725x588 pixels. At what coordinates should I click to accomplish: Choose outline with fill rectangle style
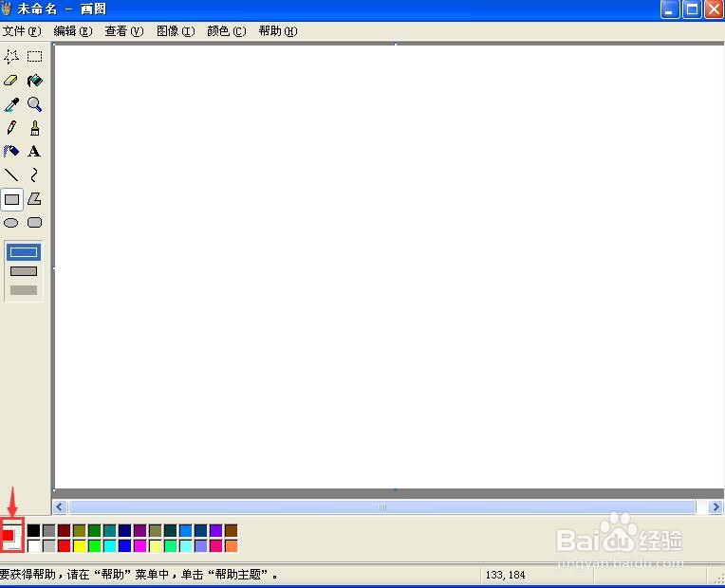(x=24, y=271)
